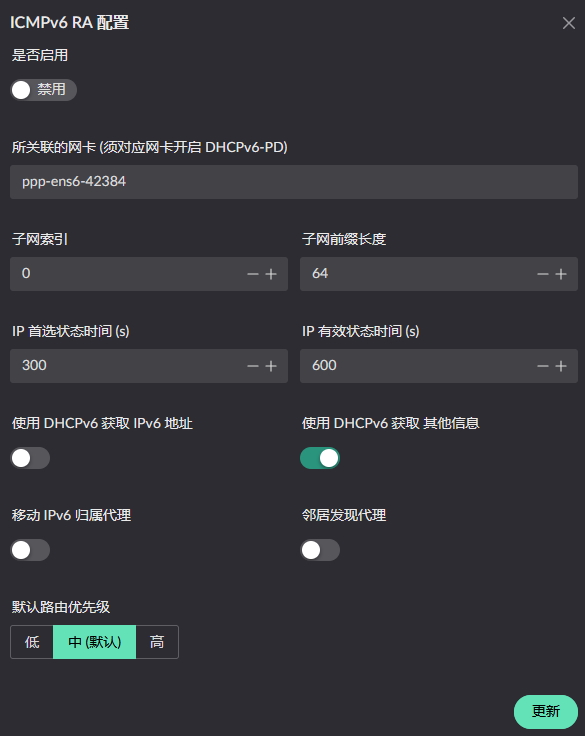Select 中 (默认) route priority option
585x736 pixels.
point(94,642)
